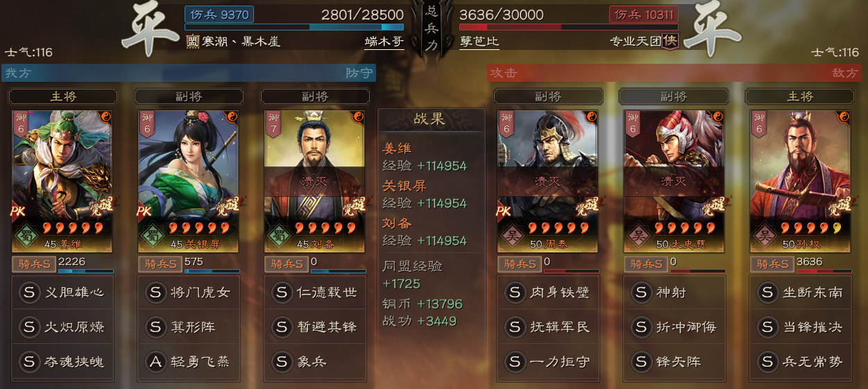Click the 伤兵 9370 tag
The image size is (868, 389).
click(219, 15)
